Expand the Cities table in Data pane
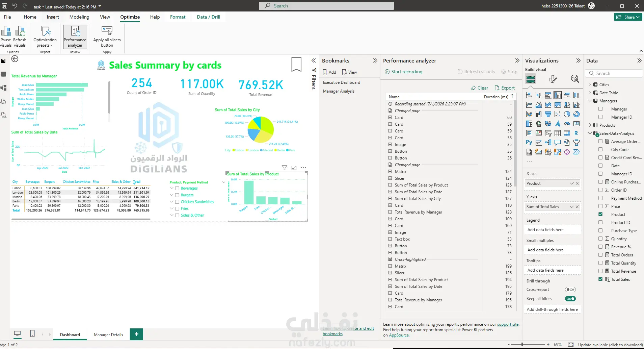This screenshot has height=349, width=644. tap(590, 84)
